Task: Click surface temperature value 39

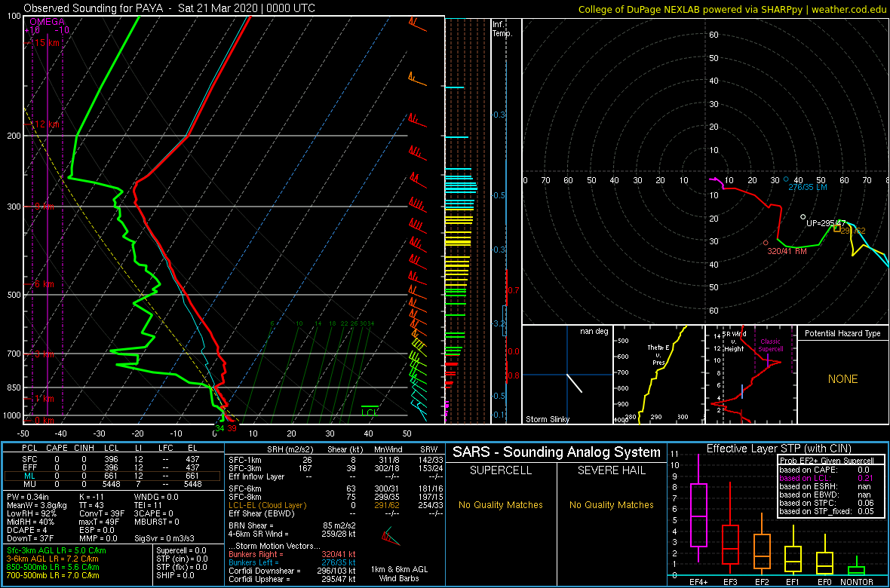Action: click(232, 428)
